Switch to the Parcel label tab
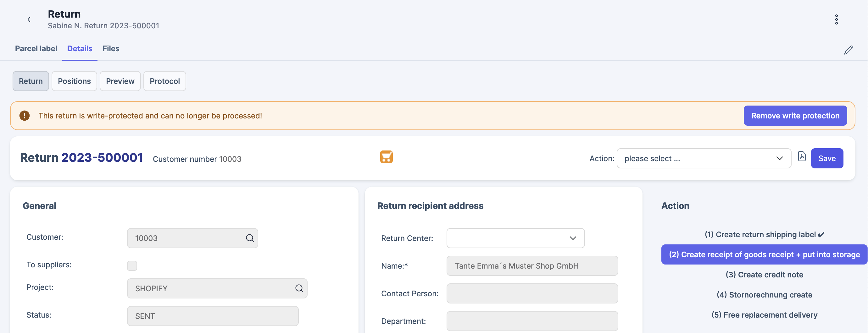The height and width of the screenshot is (333, 868). click(x=36, y=48)
